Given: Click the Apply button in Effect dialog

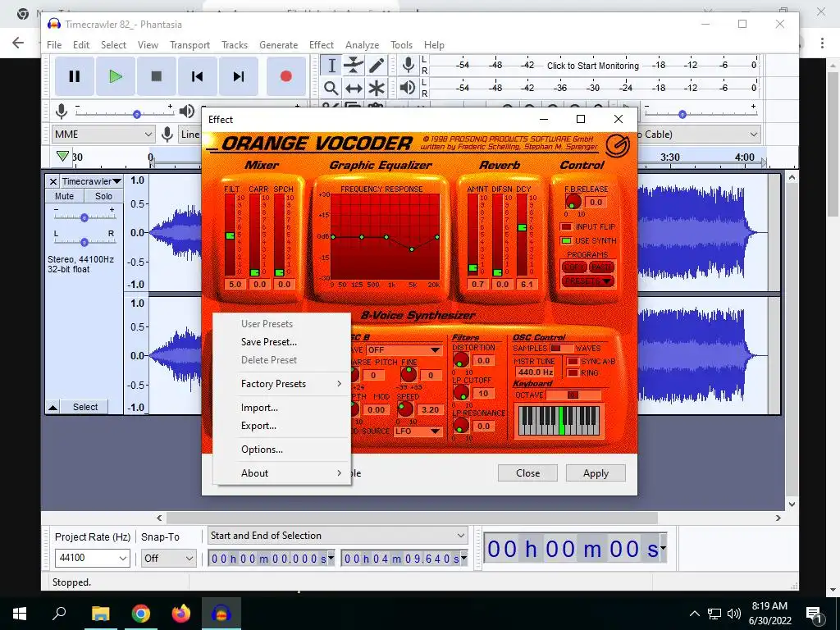Looking at the screenshot, I should [x=596, y=473].
